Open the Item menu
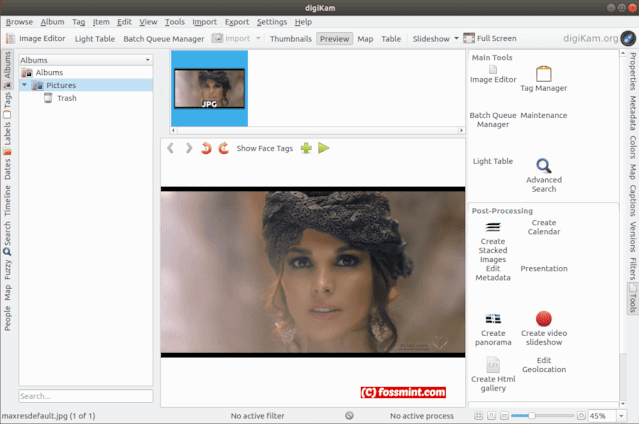 click(101, 22)
